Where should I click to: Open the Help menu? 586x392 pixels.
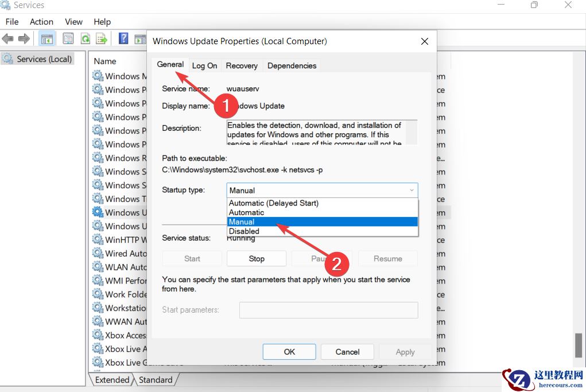click(x=102, y=22)
